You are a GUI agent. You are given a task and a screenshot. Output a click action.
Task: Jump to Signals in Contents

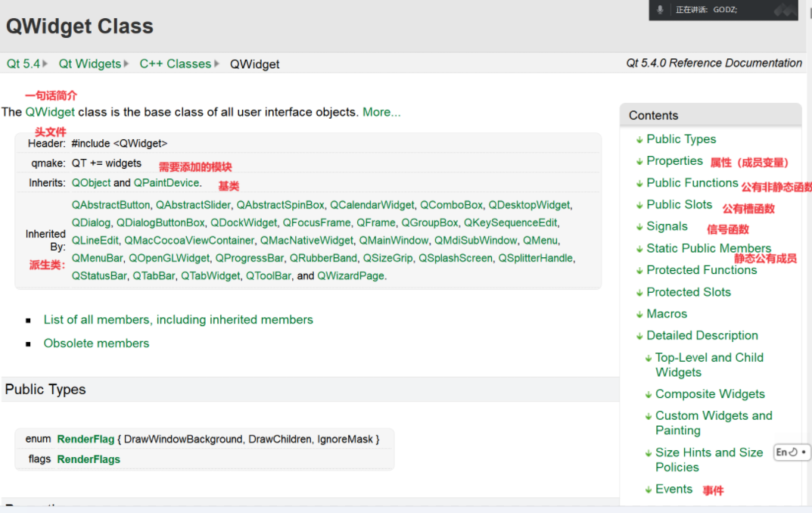(667, 226)
